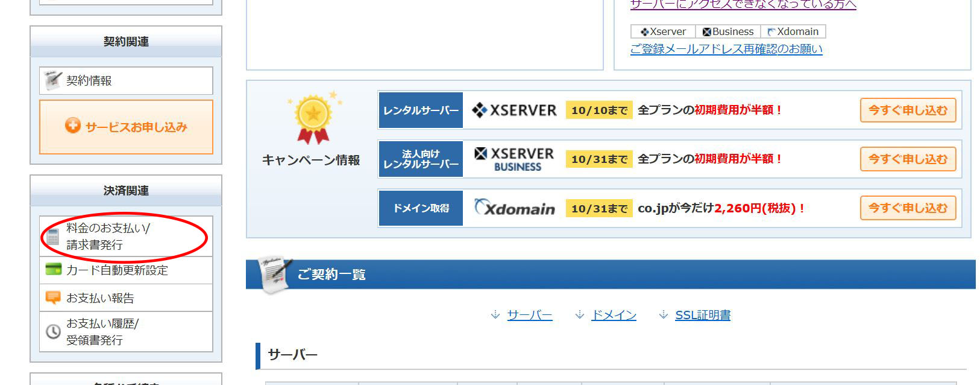980x385 pixels.
Task: Click the ドメイン取得 blue label
Action: tap(421, 208)
